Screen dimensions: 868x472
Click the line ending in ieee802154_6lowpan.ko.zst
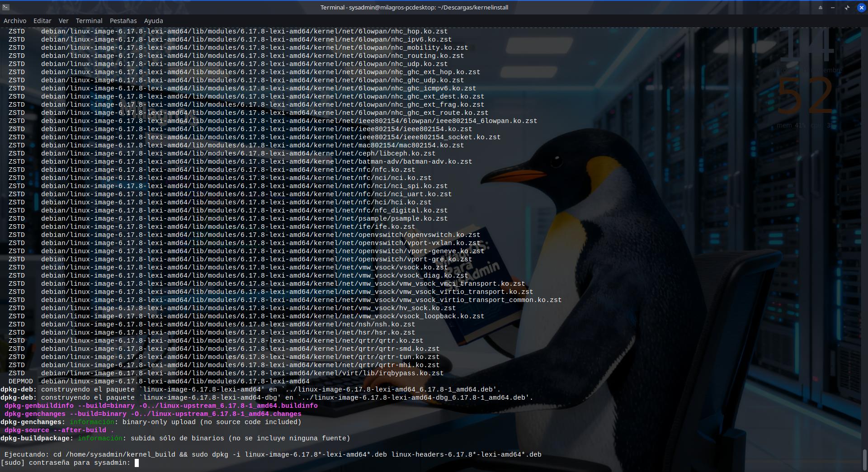[273, 121]
